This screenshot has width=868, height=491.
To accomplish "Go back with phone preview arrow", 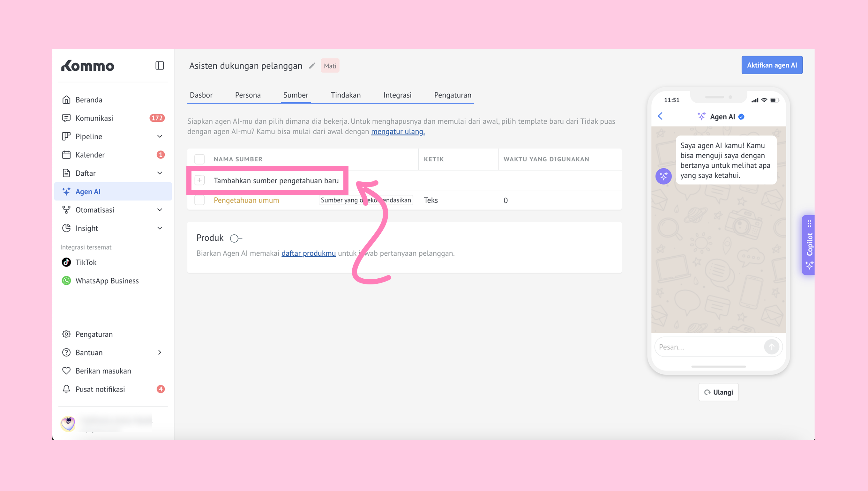I will (x=660, y=116).
